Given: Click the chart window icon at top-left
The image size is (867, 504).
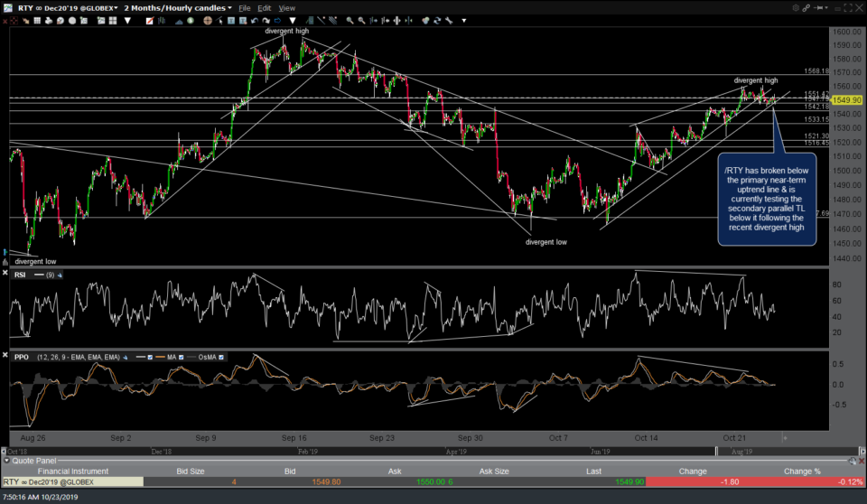Looking at the screenshot, I should pyautogui.click(x=7, y=7).
